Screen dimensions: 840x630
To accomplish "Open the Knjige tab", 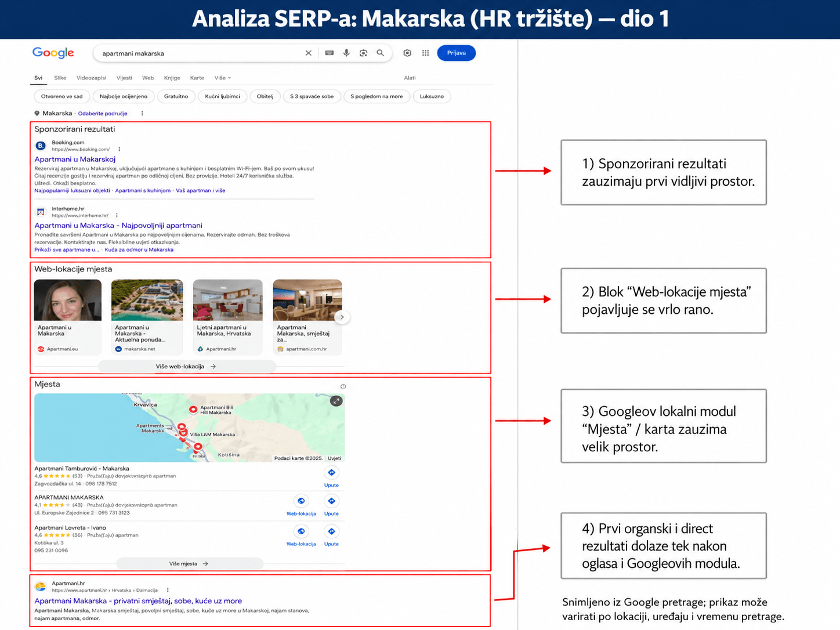I will [172, 78].
